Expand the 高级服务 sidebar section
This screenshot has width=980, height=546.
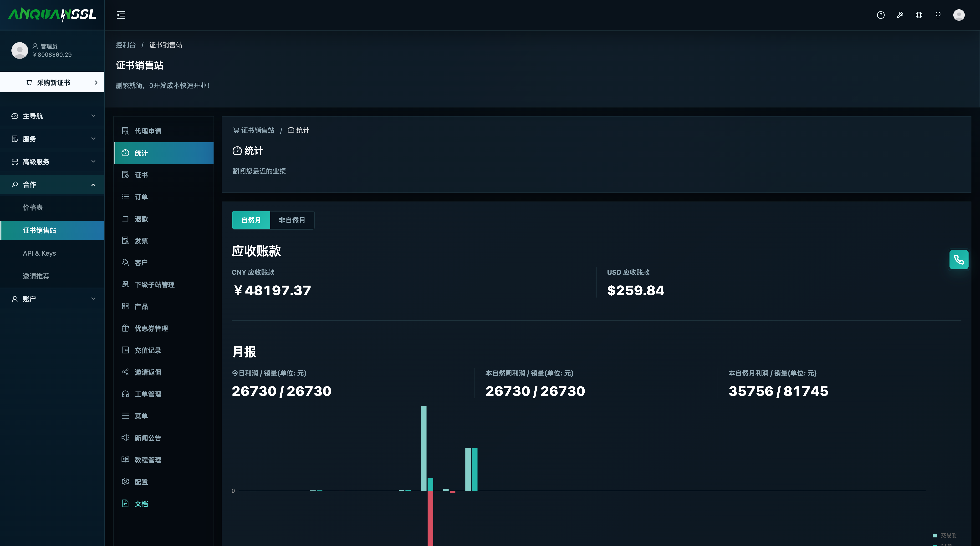(52, 162)
